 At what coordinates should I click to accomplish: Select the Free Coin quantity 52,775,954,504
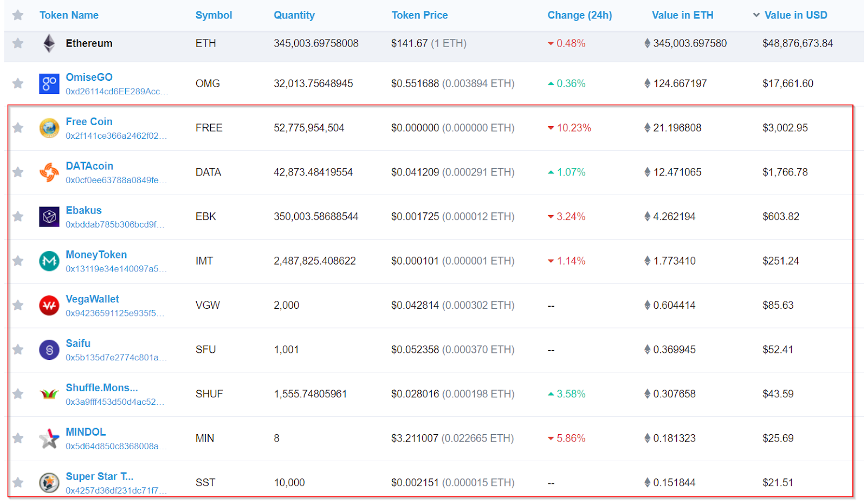pyautogui.click(x=309, y=128)
